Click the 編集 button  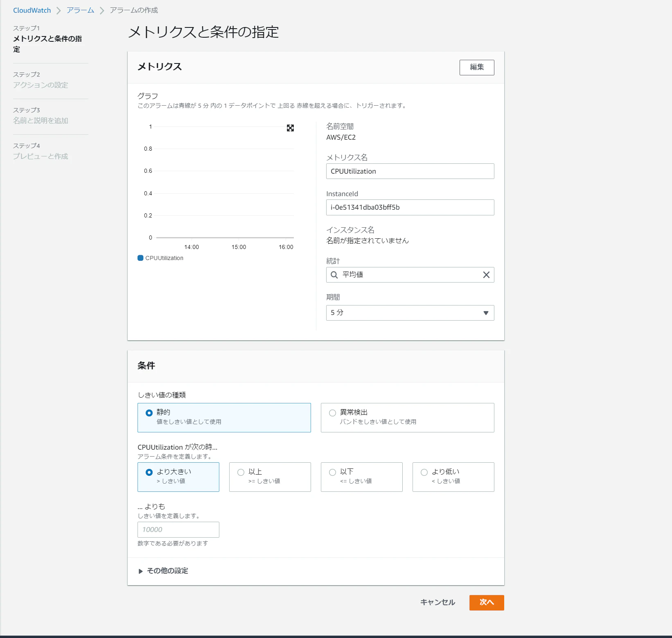[x=477, y=68]
